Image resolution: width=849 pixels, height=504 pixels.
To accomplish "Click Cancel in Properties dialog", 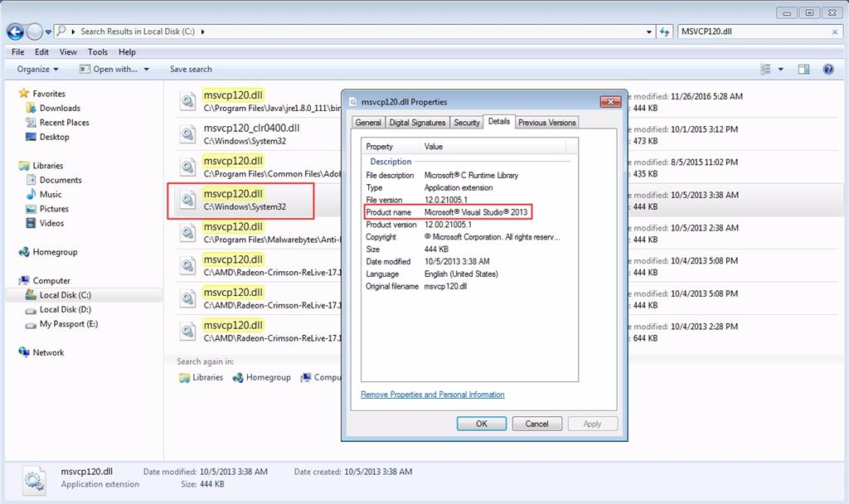I will (536, 424).
